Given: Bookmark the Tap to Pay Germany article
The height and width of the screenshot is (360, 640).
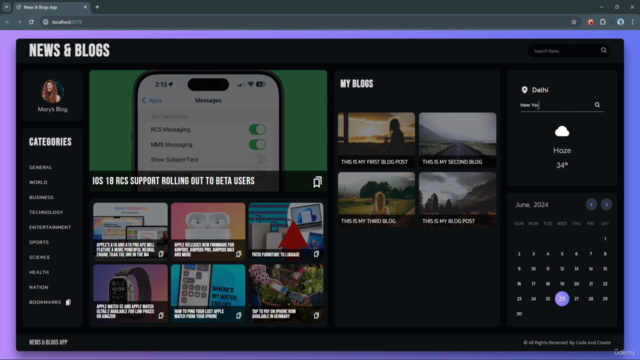Looking at the screenshot, I should pyautogui.click(x=316, y=316).
